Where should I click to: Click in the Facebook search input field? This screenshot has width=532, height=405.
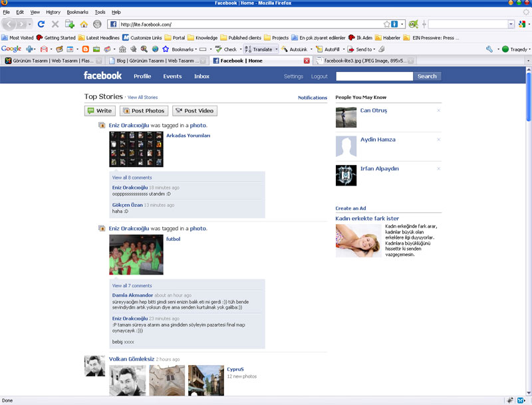(374, 76)
